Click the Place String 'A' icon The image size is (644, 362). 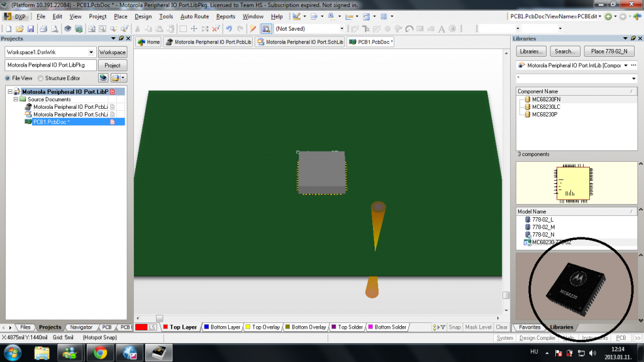(x=441, y=29)
